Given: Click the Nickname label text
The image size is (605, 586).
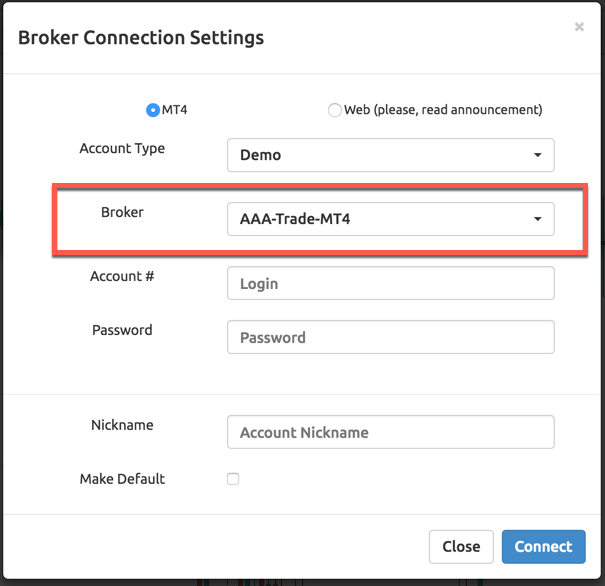Looking at the screenshot, I should [122, 425].
